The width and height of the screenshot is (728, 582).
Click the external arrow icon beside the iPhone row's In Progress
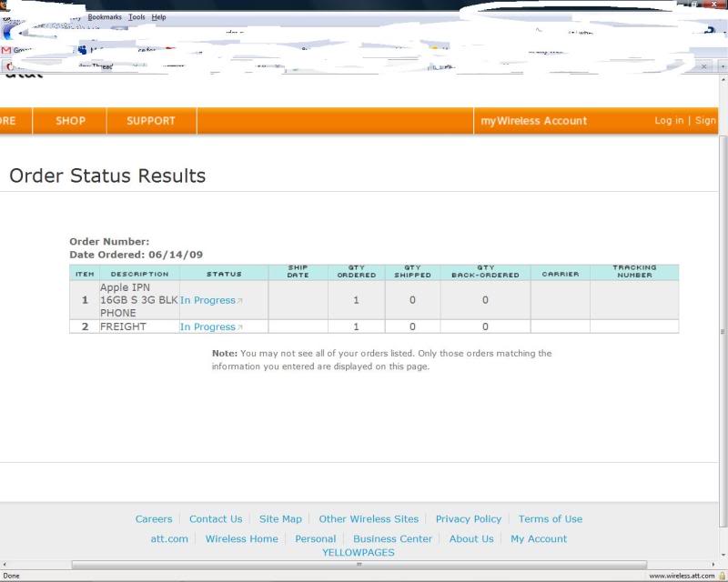click(x=239, y=301)
